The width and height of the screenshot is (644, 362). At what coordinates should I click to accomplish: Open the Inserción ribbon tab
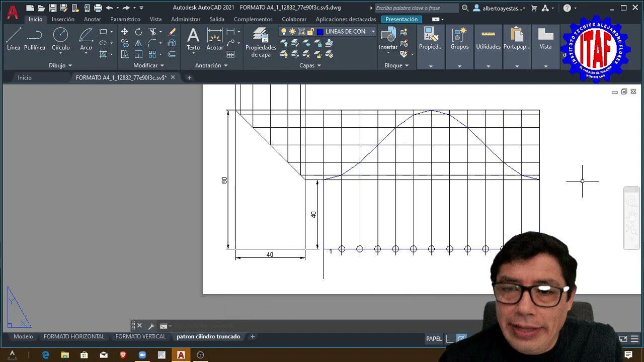tap(63, 19)
